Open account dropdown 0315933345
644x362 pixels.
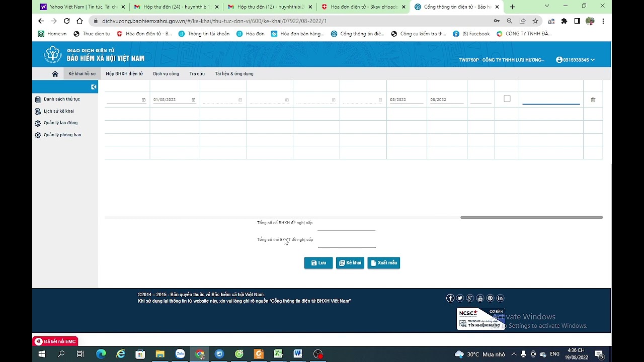pos(576,60)
